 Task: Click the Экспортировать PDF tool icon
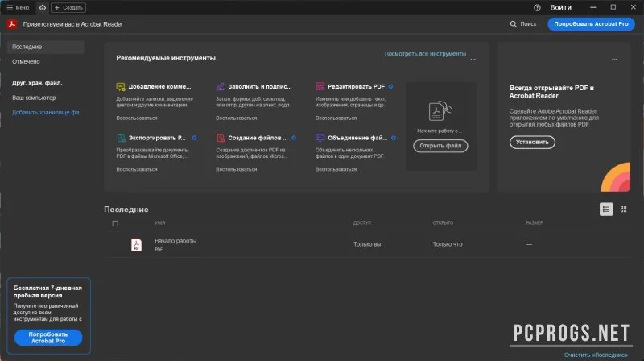[x=121, y=138]
